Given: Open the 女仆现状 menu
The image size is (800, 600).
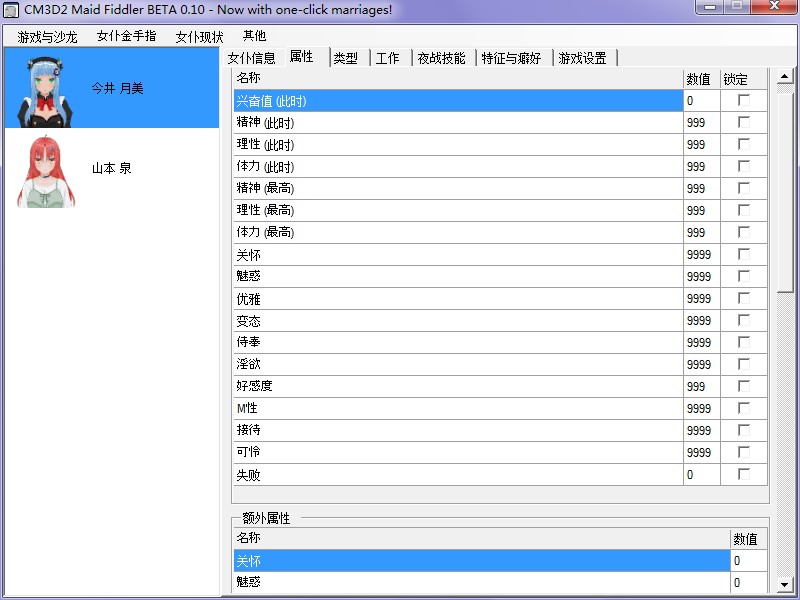Looking at the screenshot, I should 199,37.
